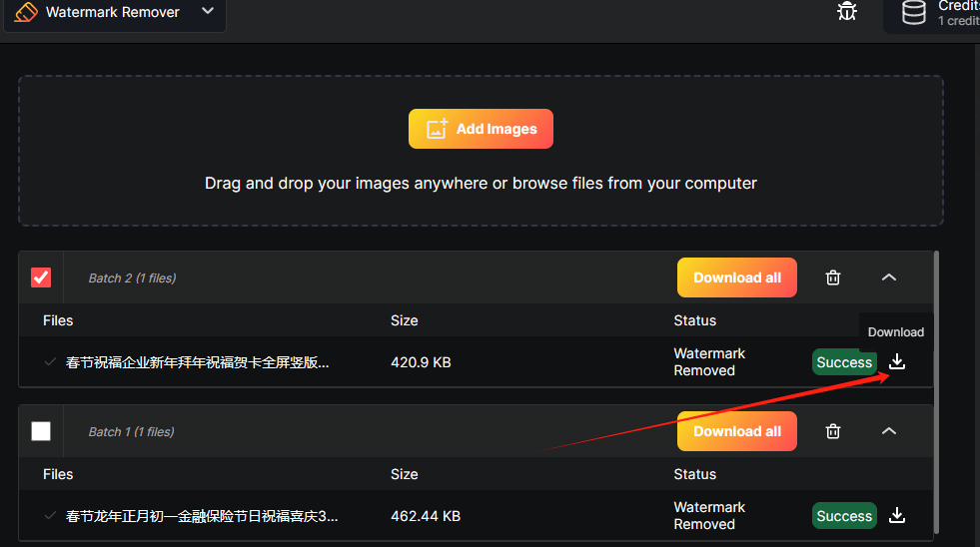Click Download all for Batch 1
This screenshot has height=547, width=980.
737,431
